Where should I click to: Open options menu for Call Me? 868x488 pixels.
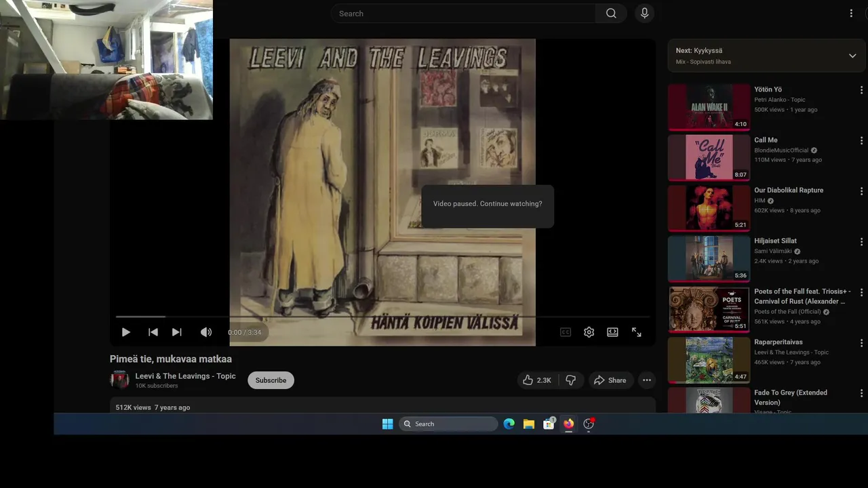coord(861,141)
